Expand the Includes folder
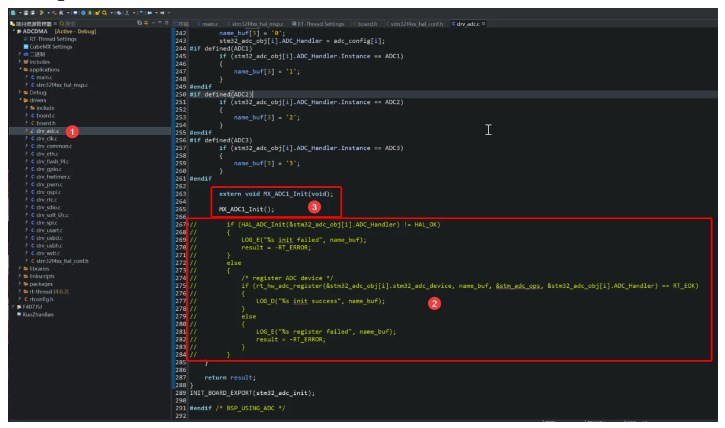The height and width of the screenshot is (428, 725). [x=20, y=61]
